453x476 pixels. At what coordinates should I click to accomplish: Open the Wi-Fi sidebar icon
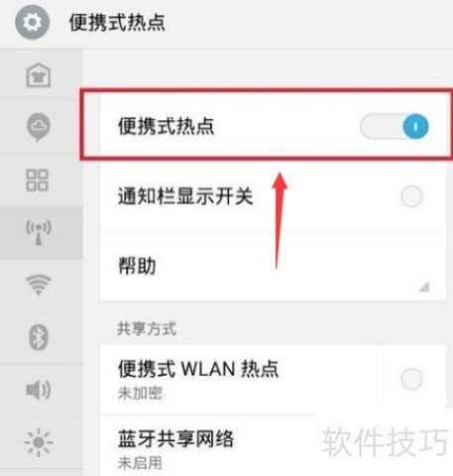(39, 285)
